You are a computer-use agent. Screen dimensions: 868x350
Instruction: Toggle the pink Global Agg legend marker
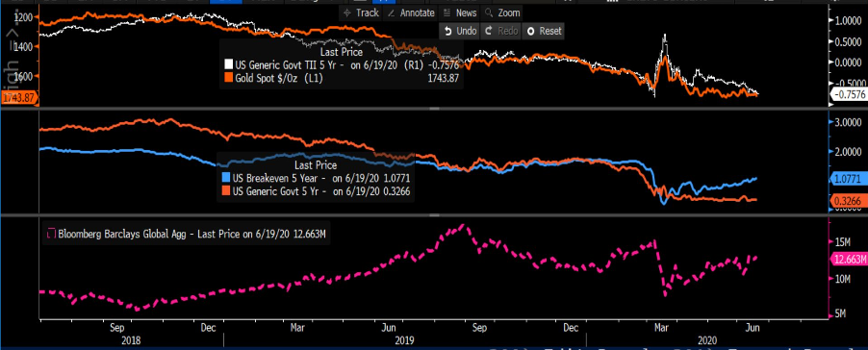52,235
